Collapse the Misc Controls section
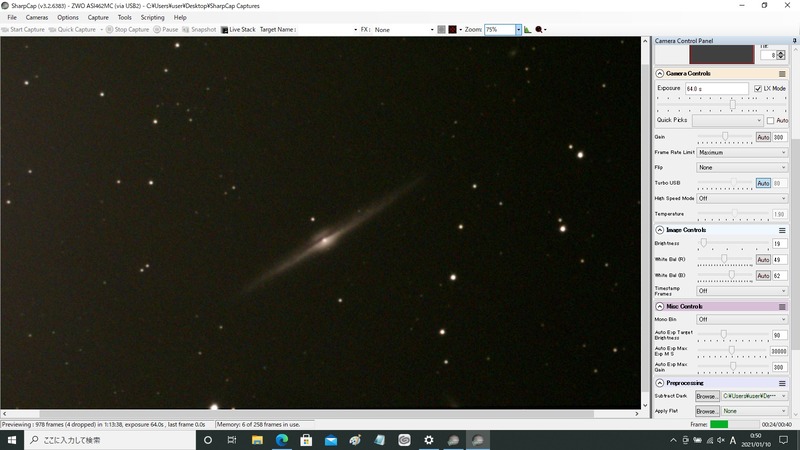The height and width of the screenshot is (450, 800). point(660,307)
